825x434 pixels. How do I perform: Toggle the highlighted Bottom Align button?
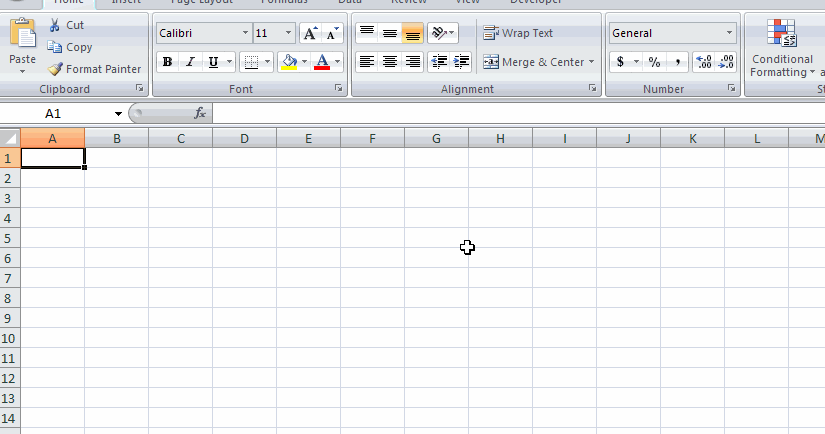[412, 33]
